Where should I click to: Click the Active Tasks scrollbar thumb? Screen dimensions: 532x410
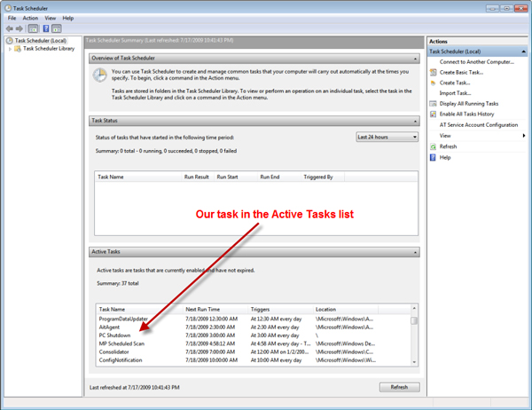coord(414,320)
